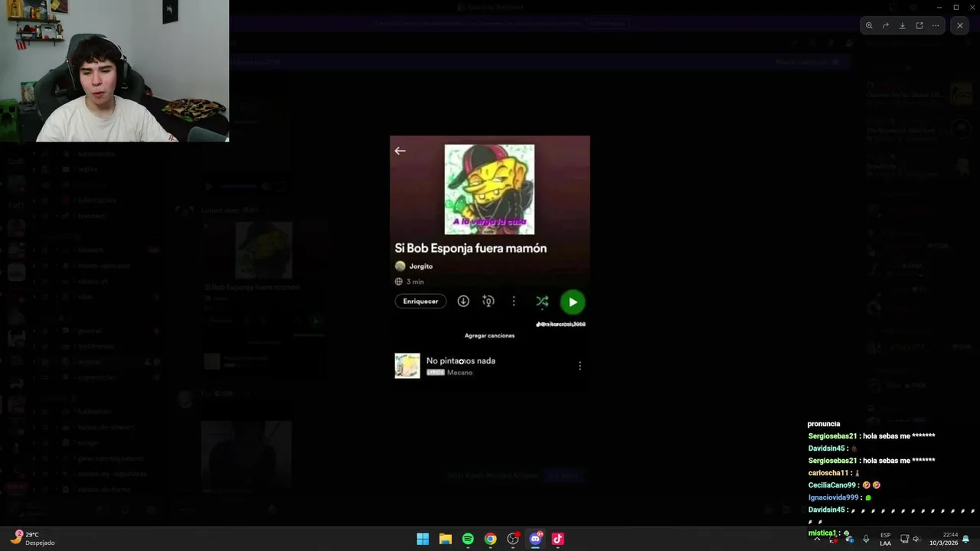Click the carloscha11 name in stream chat
This screenshot has width=980, height=551.
[828, 473]
